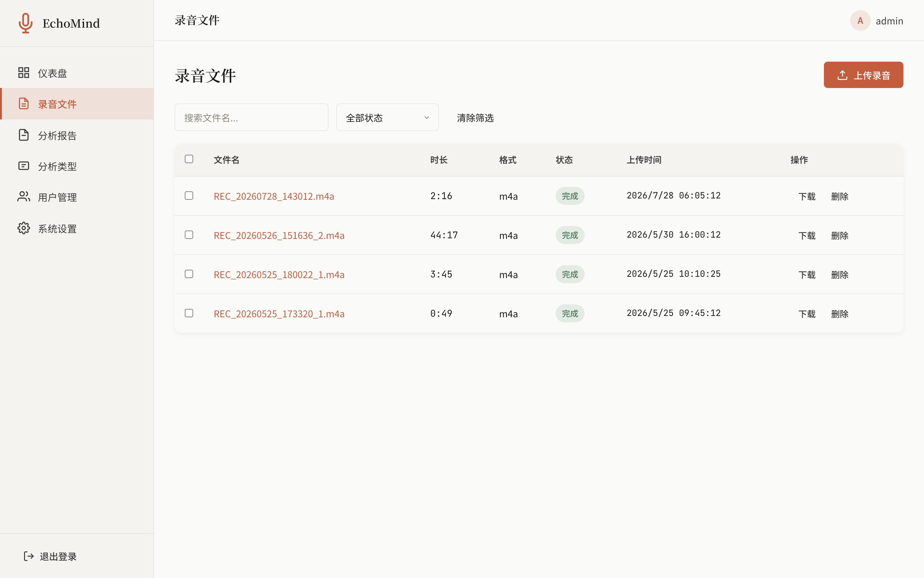Click the logout arrow icon
This screenshot has width=924, height=578.
29,556
